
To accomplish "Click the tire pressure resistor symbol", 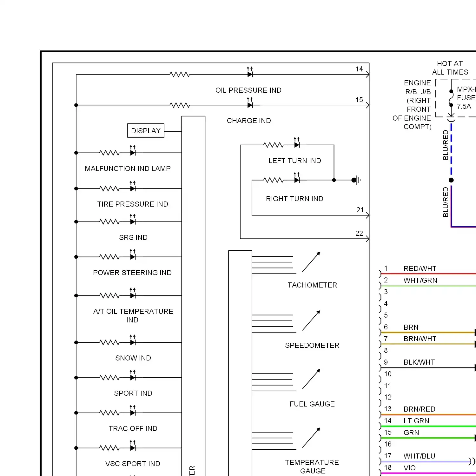I will [x=109, y=188].
